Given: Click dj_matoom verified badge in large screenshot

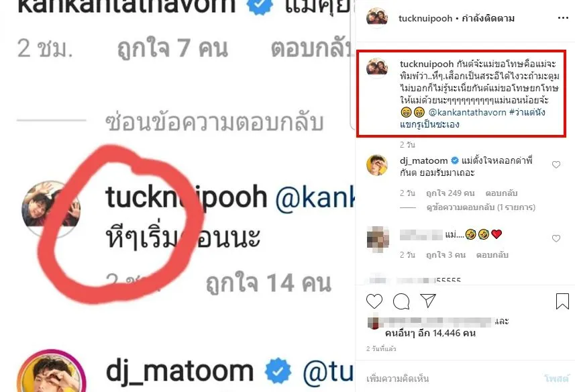Looking at the screenshot, I should coord(278,371).
